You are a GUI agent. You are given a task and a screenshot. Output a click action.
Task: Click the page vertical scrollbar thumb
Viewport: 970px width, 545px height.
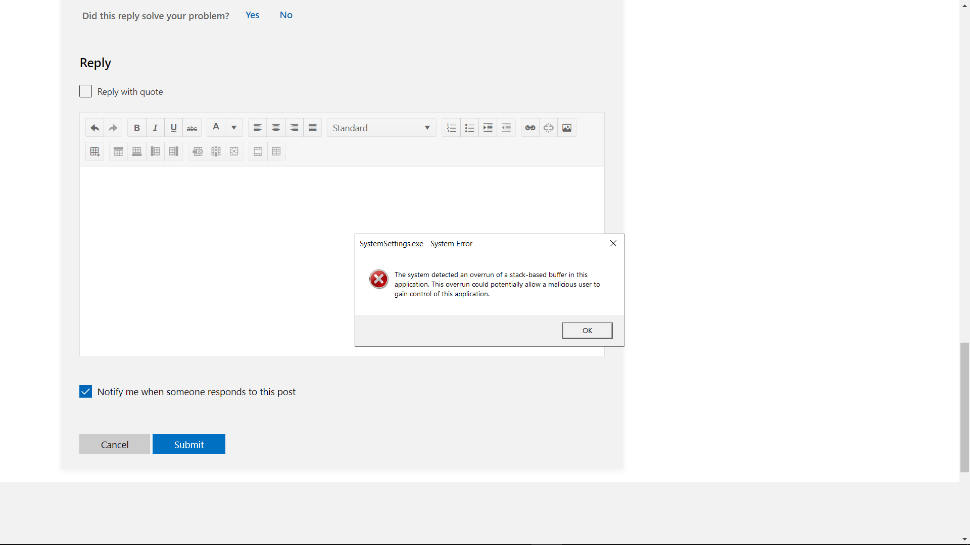pyautogui.click(x=964, y=407)
